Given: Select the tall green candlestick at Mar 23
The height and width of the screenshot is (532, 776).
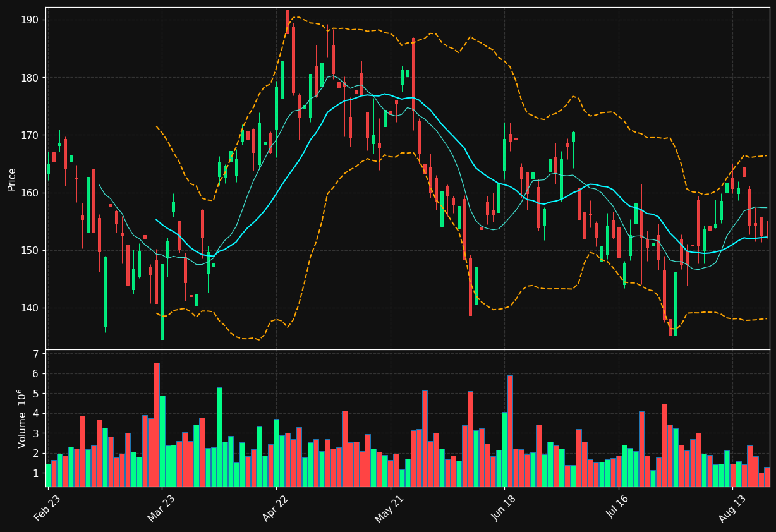Looking at the screenshot, I should click(162, 302).
